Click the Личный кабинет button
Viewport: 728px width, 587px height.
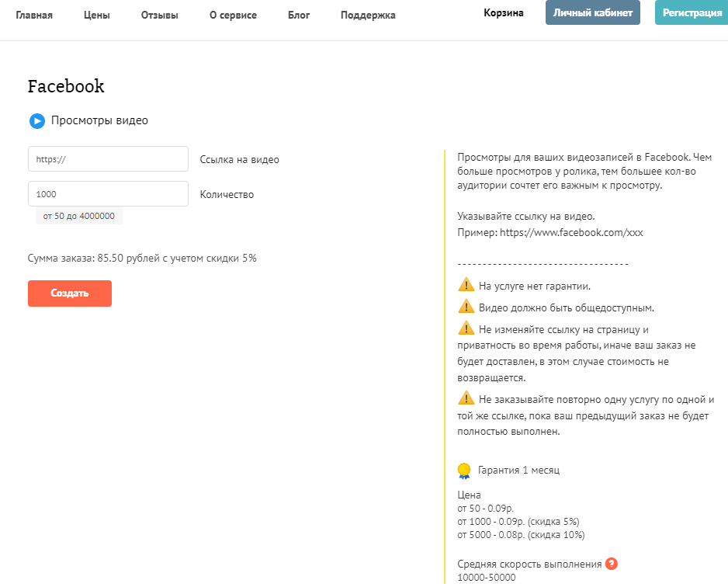[x=592, y=12]
